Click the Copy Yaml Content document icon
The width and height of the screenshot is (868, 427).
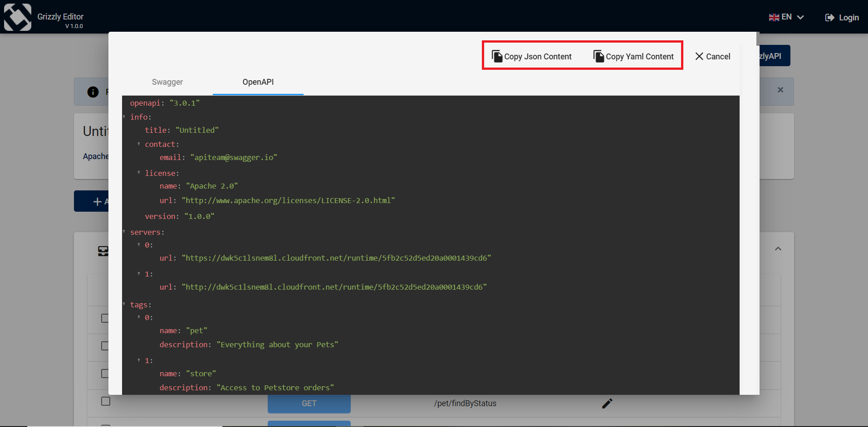[598, 56]
